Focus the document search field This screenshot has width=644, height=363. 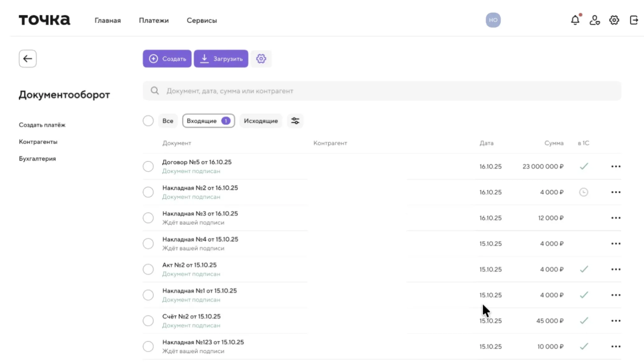tap(382, 91)
